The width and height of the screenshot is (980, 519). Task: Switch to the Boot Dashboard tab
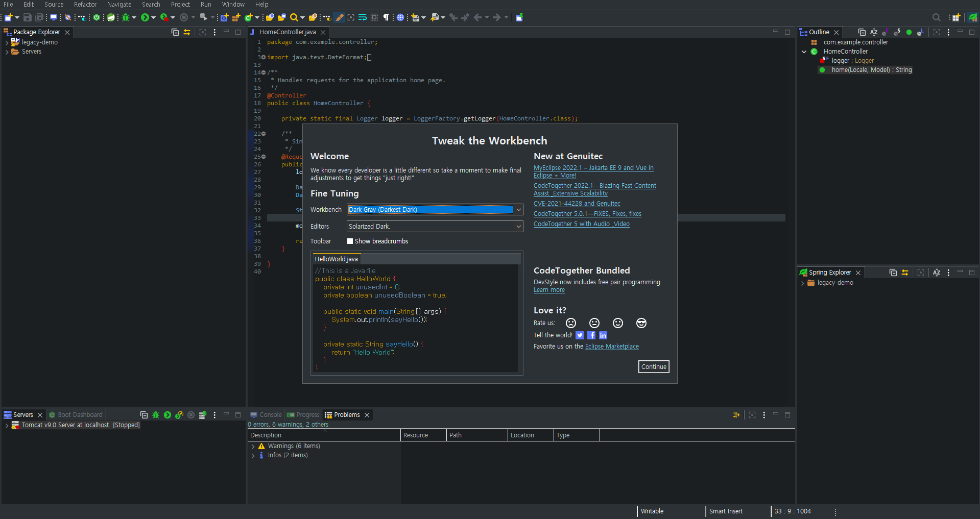(76, 415)
